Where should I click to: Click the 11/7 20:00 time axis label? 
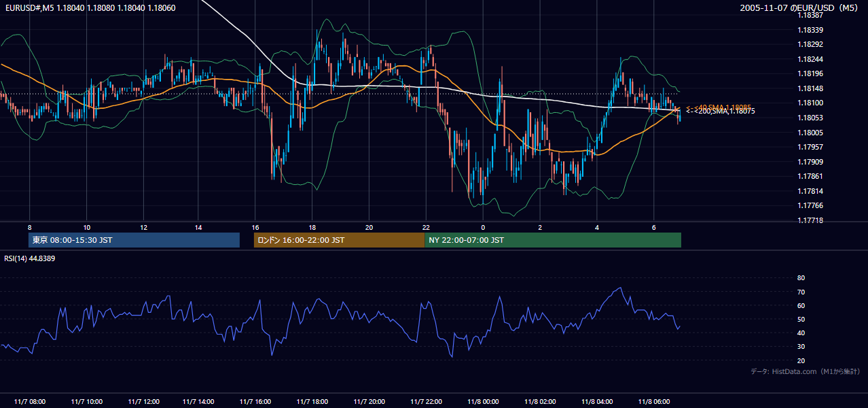point(370,402)
